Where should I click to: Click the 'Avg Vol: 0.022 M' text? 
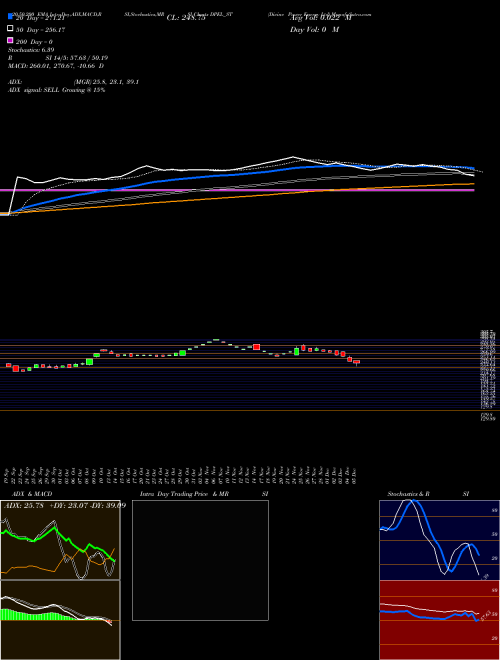point(320,18)
